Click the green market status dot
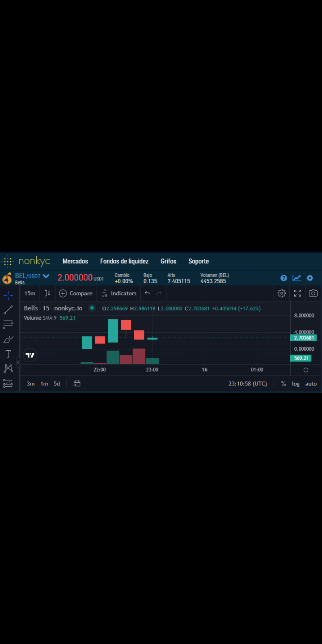322x644 pixels. pos(92,308)
